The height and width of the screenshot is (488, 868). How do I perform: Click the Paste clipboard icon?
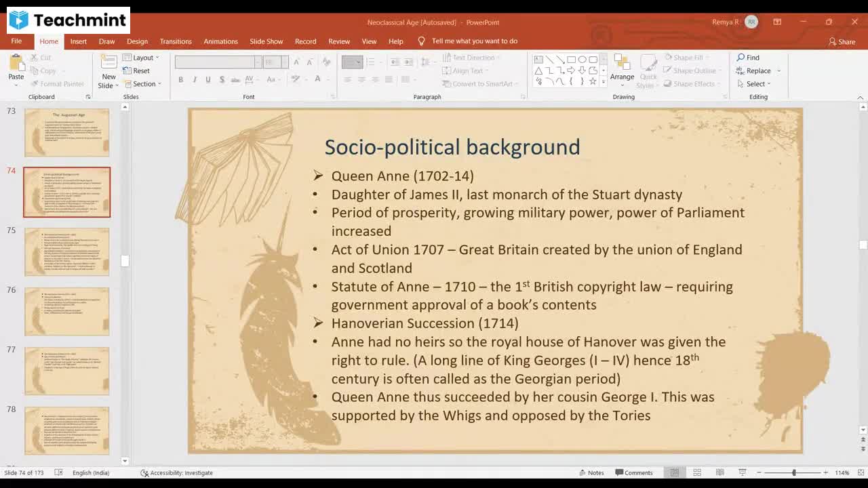tap(16, 63)
